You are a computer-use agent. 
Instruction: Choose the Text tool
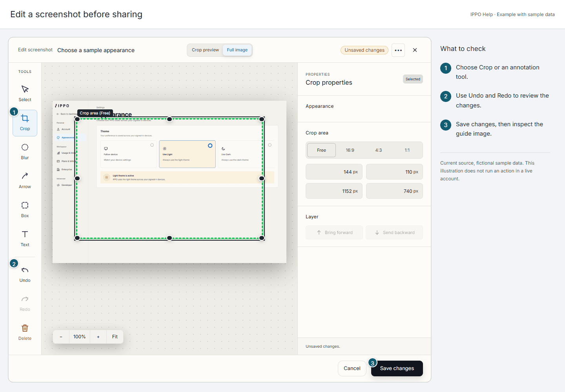pyautogui.click(x=25, y=239)
